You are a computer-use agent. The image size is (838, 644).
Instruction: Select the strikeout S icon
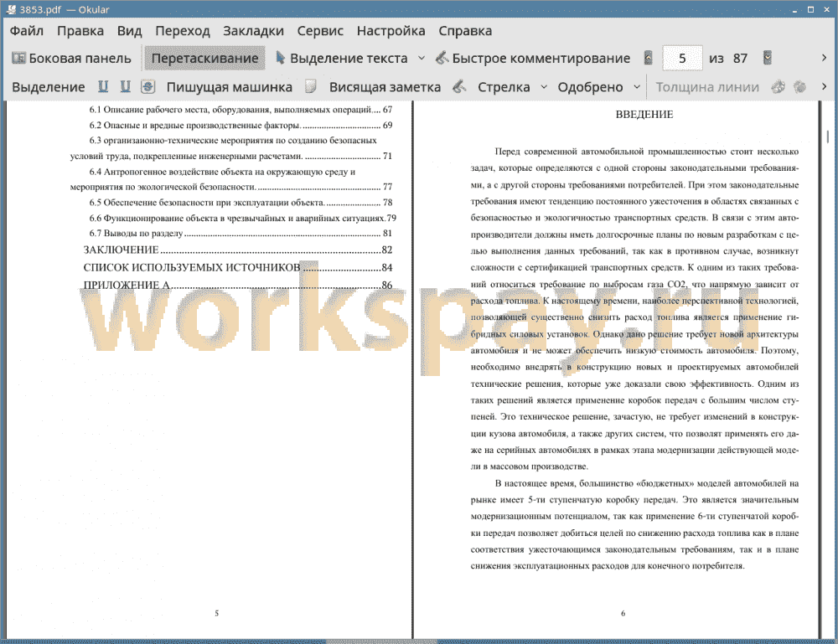pyautogui.click(x=148, y=86)
